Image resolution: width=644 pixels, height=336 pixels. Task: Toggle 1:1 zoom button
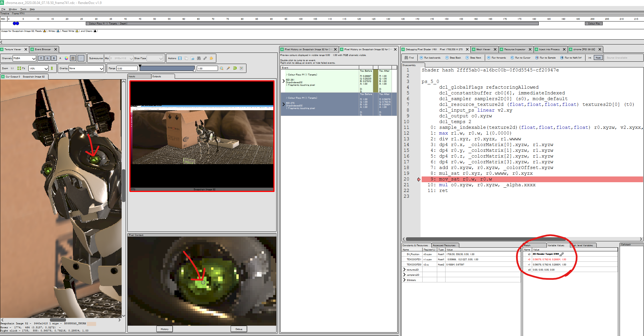click(x=12, y=68)
